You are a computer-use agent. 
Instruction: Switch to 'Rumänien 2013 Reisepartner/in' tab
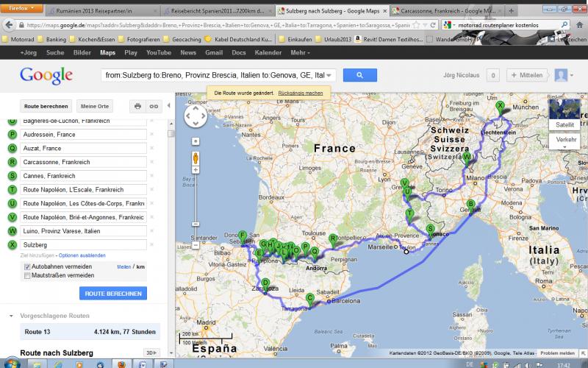tap(102, 11)
